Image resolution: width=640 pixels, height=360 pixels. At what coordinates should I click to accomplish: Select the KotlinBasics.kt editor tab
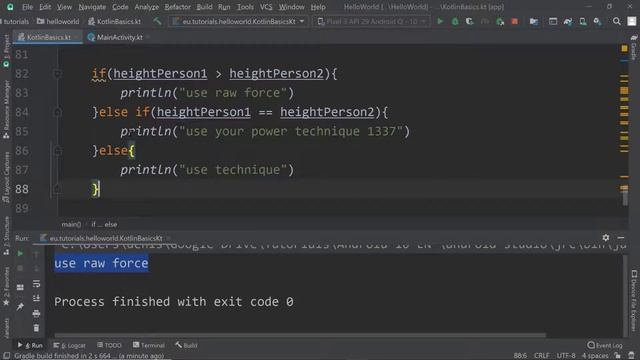click(47, 37)
